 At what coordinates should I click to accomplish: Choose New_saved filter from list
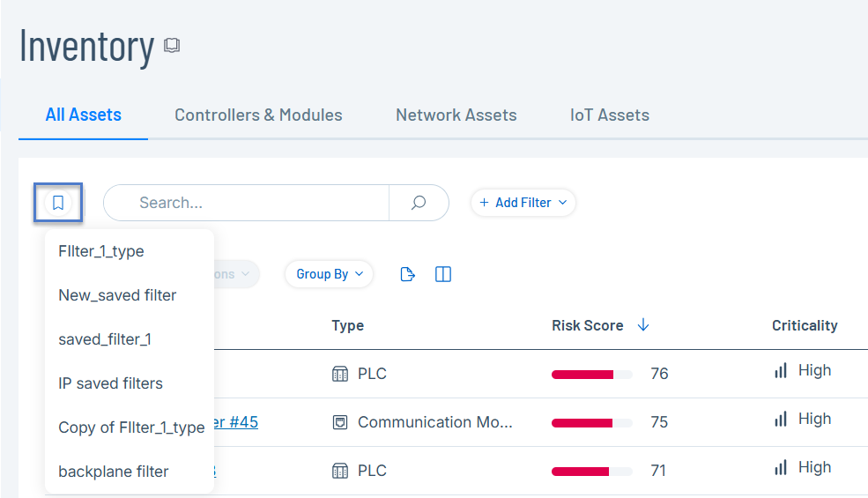(x=117, y=295)
